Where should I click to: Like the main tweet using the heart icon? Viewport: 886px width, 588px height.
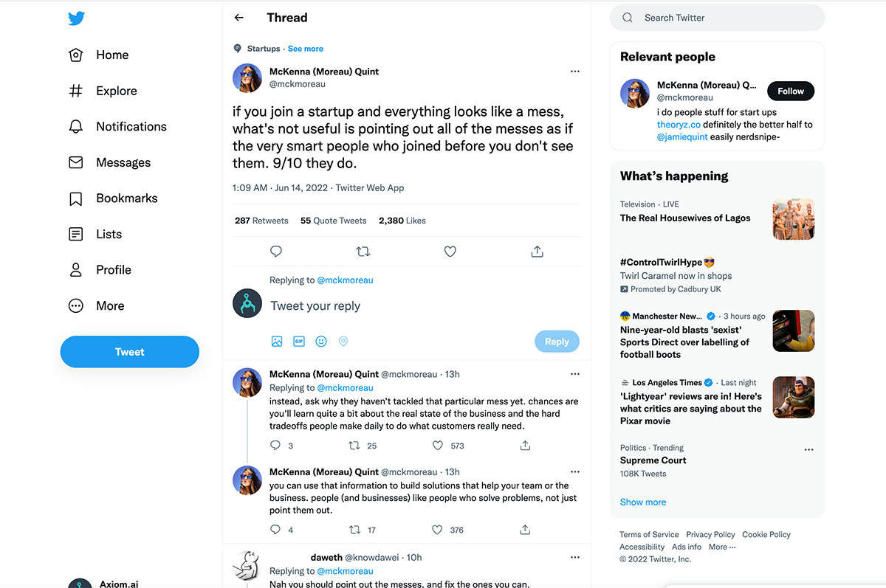coord(450,252)
